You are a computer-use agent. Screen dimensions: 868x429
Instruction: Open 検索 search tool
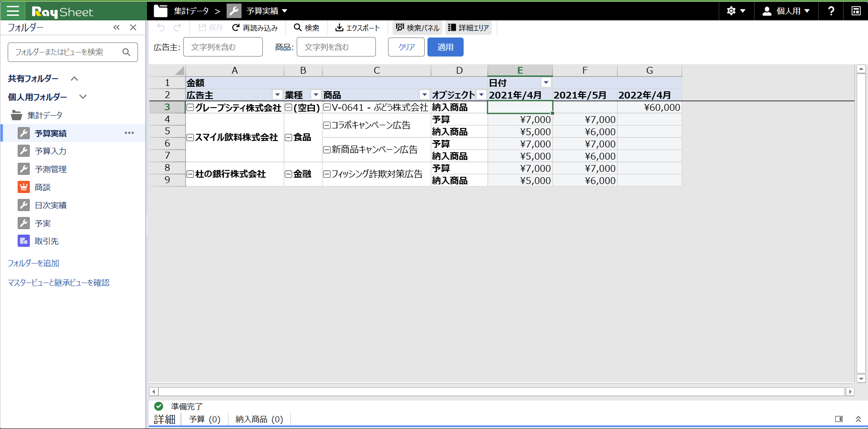point(307,28)
